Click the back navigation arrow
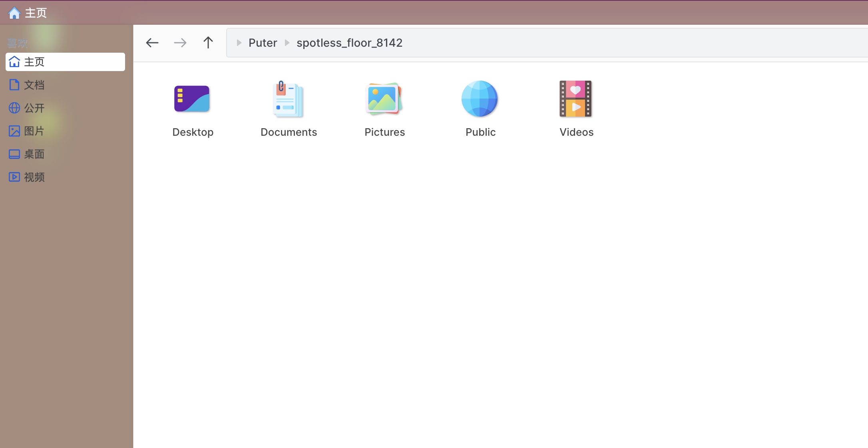This screenshot has height=448, width=868. click(152, 43)
